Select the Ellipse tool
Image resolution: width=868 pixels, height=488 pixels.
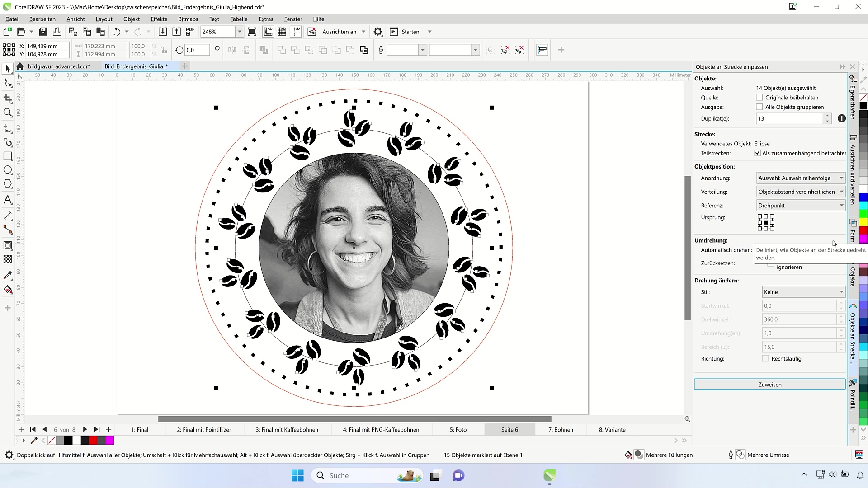pos(8,170)
